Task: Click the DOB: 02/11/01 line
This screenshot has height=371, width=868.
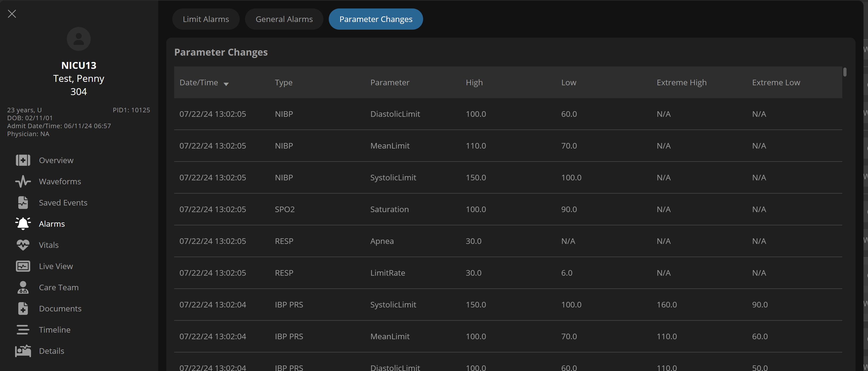Action: pyautogui.click(x=30, y=118)
